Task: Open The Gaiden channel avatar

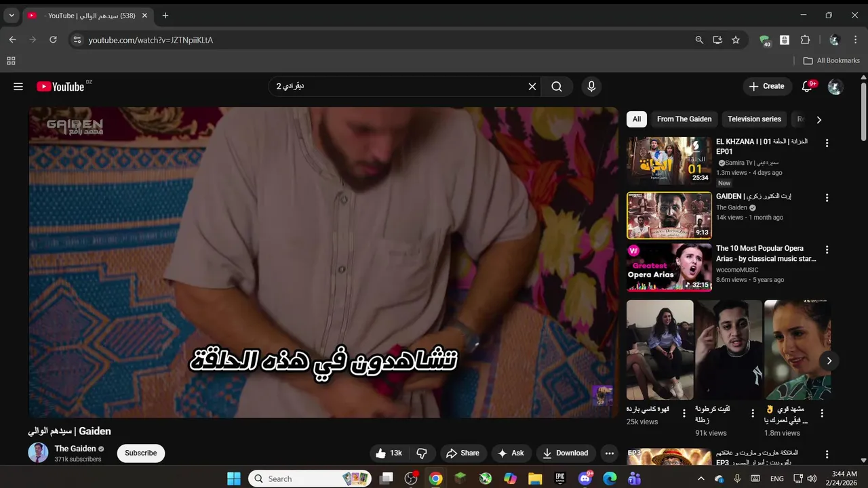Action: tap(38, 453)
